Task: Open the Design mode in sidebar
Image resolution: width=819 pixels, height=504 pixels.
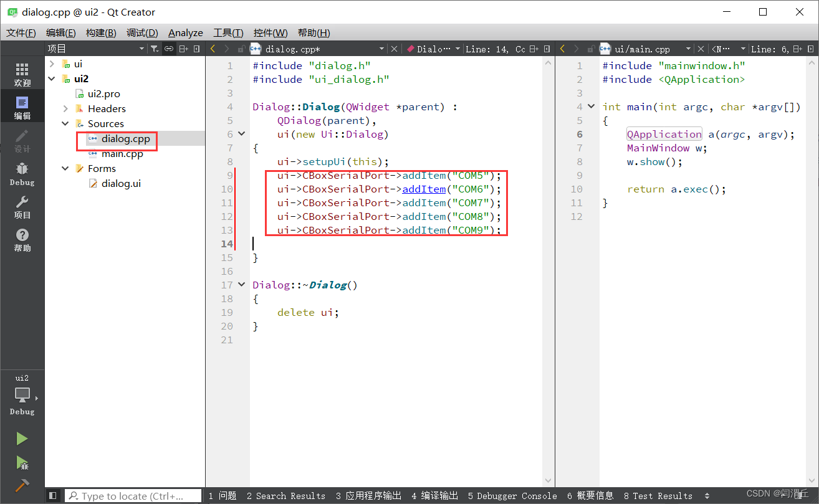Action: click(x=22, y=141)
